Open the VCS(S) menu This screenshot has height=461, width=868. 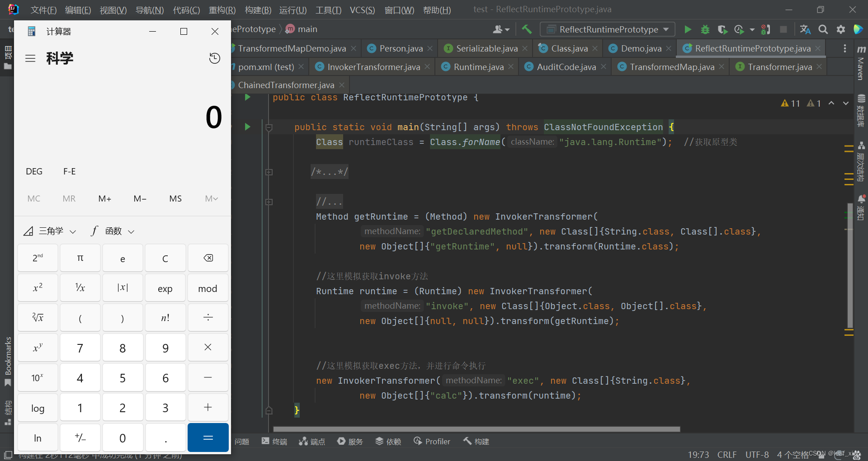(362, 10)
